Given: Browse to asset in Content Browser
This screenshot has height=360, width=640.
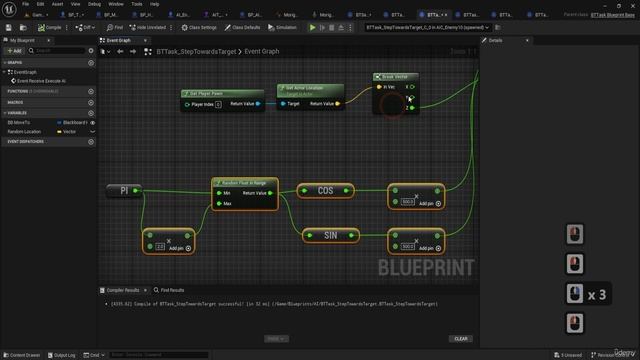Looking at the screenshot, I should click(x=23, y=28).
